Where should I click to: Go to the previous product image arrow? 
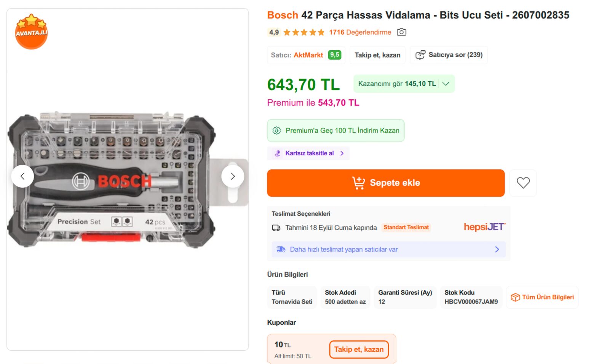point(22,176)
